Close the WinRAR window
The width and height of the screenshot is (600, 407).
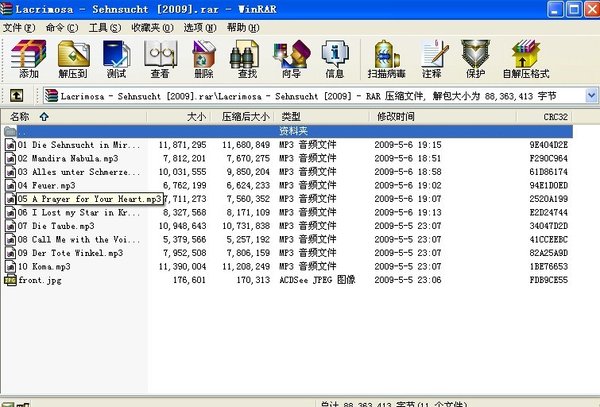(592, 9)
